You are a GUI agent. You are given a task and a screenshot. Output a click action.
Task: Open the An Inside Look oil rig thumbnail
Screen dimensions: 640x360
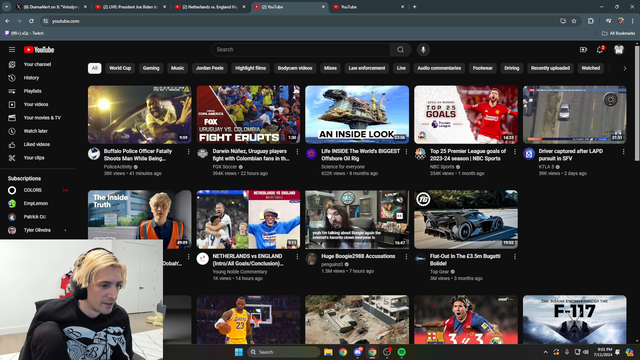(x=357, y=114)
